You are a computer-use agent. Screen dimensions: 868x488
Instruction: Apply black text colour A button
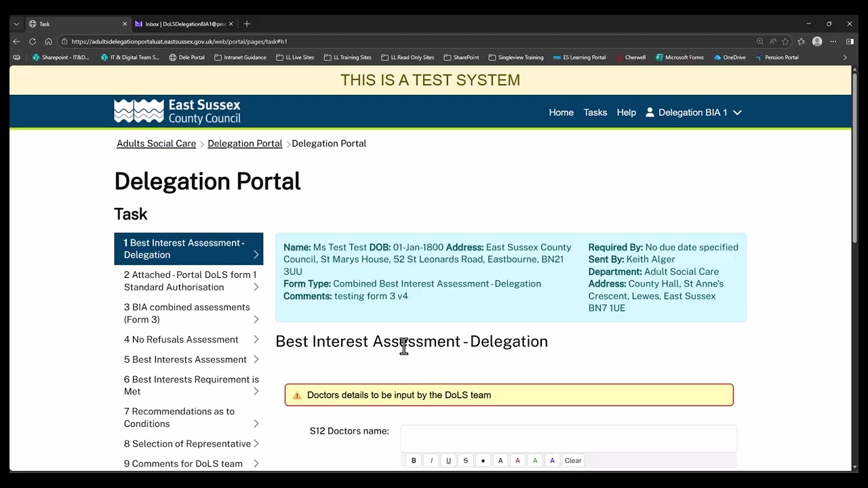(500, 461)
